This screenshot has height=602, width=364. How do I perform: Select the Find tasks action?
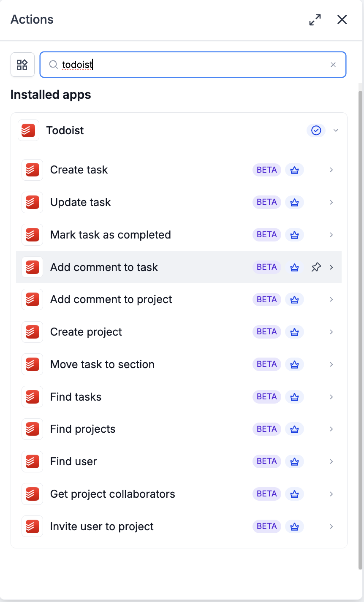tap(179, 397)
